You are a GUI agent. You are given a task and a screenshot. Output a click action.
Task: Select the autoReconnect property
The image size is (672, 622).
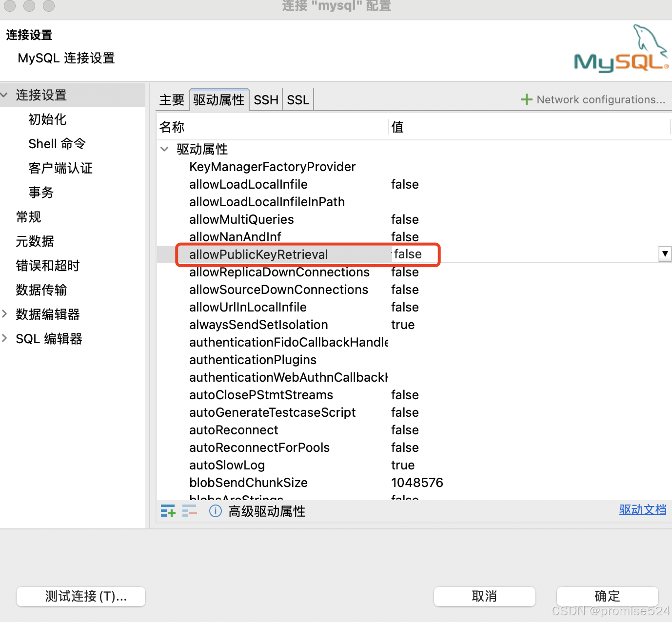(x=234, y=430)
